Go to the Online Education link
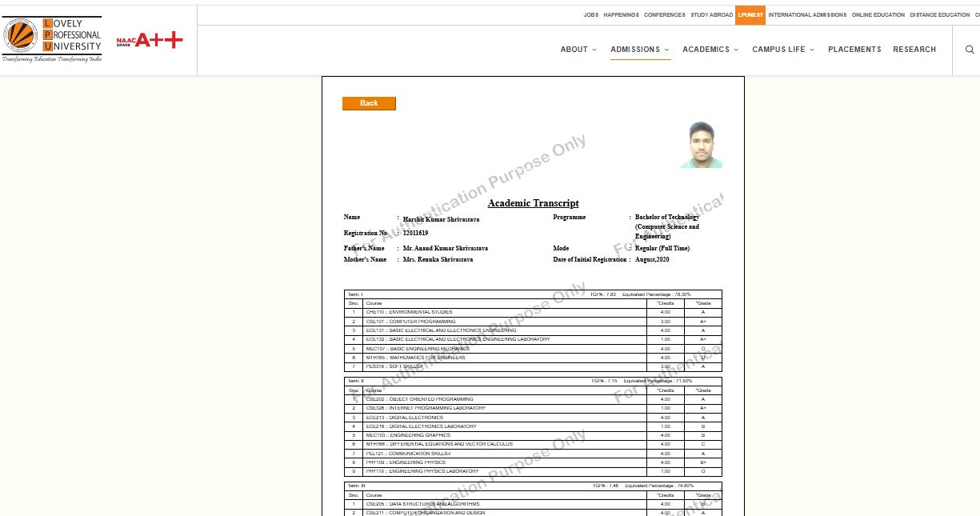The height and width of the screenshot is (516, 980). point(878,15)
